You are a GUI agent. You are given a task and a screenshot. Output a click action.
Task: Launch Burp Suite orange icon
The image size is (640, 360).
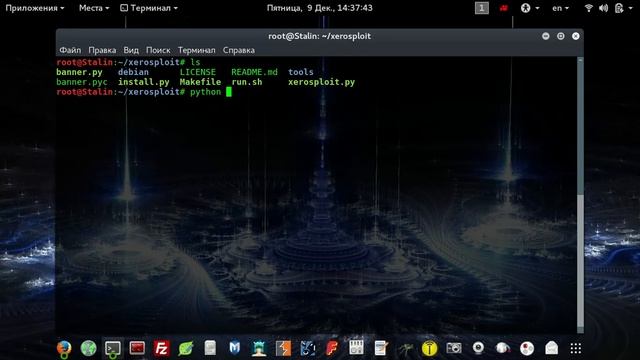point(283,348)
